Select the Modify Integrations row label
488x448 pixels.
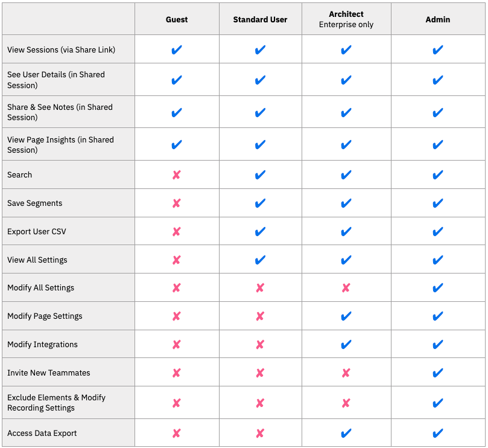click(x=42, y=344)
